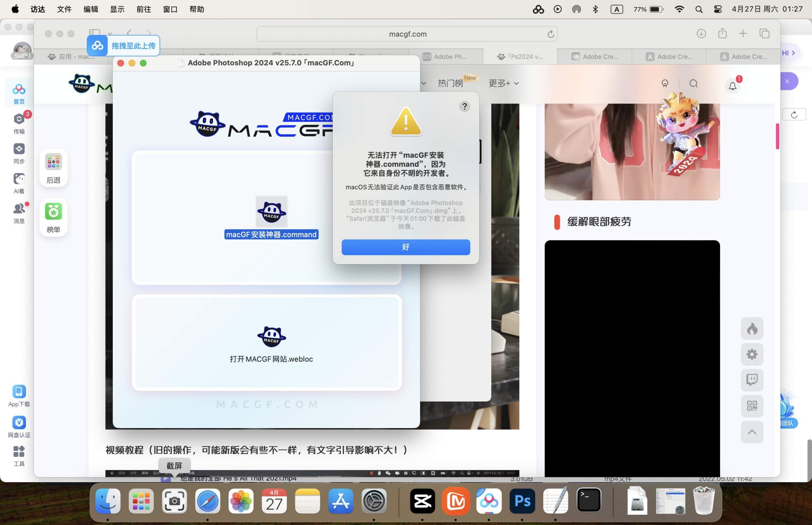The height and width of the screenshot is (525, 812).
Task: Open the 前往 menu in the menu bar
Action: click(143, 9)
